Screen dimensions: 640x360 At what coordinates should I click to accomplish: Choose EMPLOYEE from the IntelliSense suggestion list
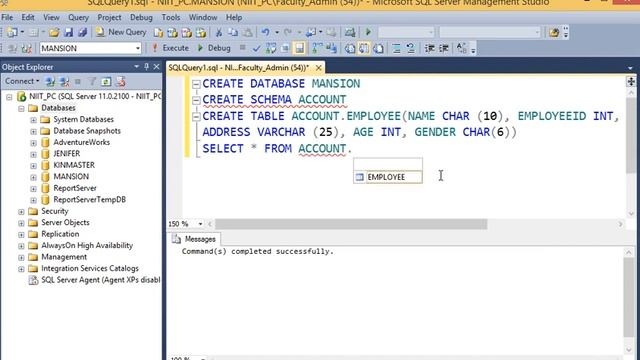coord(388,177)
